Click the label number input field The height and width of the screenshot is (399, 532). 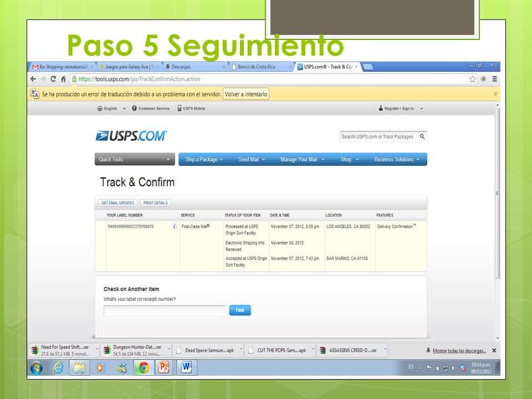[x=165, y=310]
